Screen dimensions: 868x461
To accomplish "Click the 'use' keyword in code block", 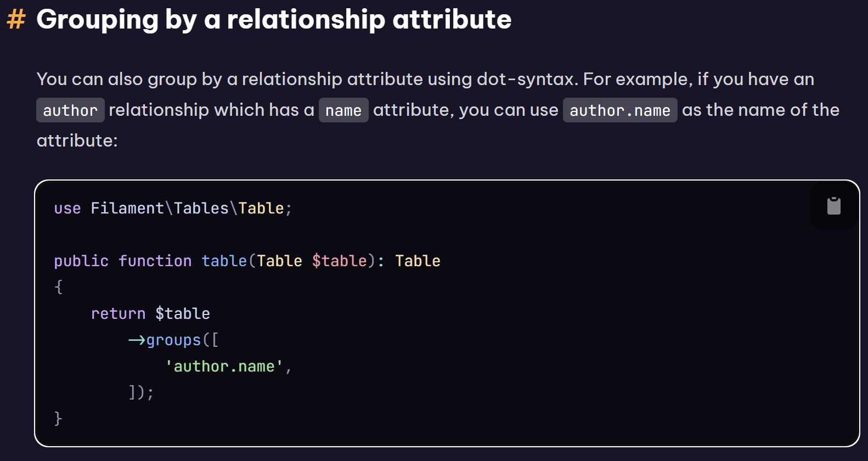I will [67, 208].
